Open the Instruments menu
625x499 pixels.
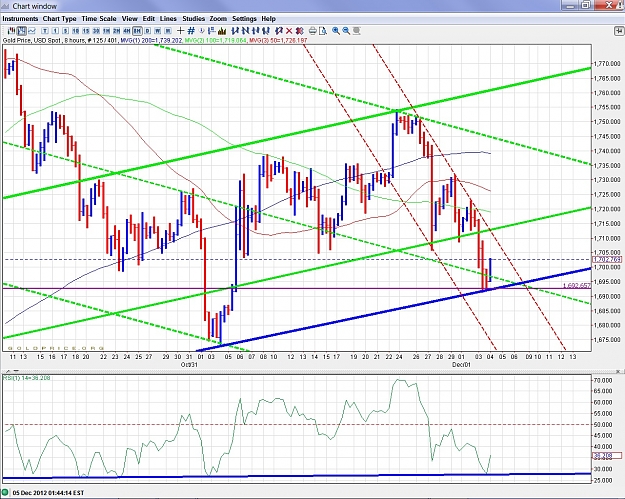pos(20,19)
